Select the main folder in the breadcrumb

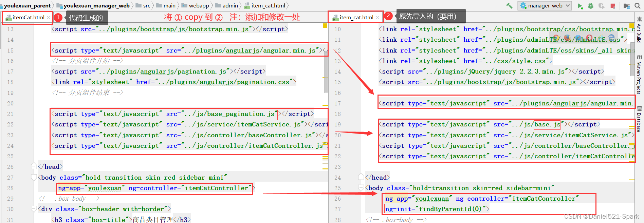[x=166, y=5]
